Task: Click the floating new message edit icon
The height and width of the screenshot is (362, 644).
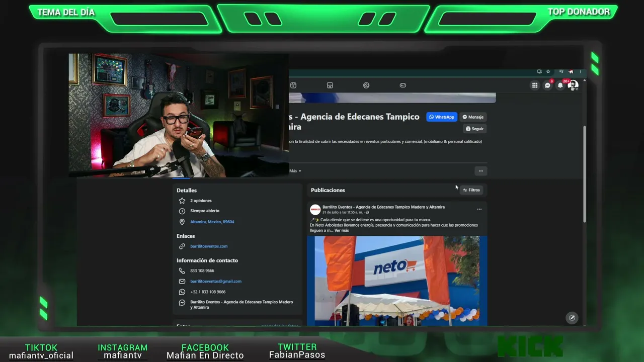Action: pyautogui.click(x=572, y=318)
